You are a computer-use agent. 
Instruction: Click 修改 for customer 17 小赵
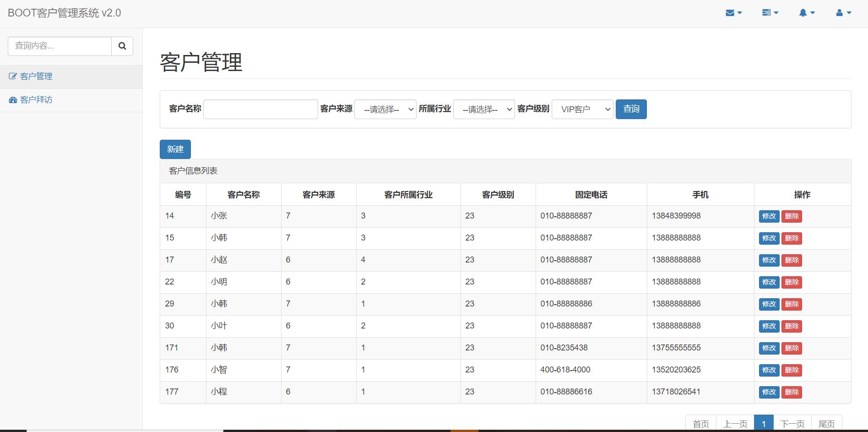pyautogui.click(x=769, y=260)
